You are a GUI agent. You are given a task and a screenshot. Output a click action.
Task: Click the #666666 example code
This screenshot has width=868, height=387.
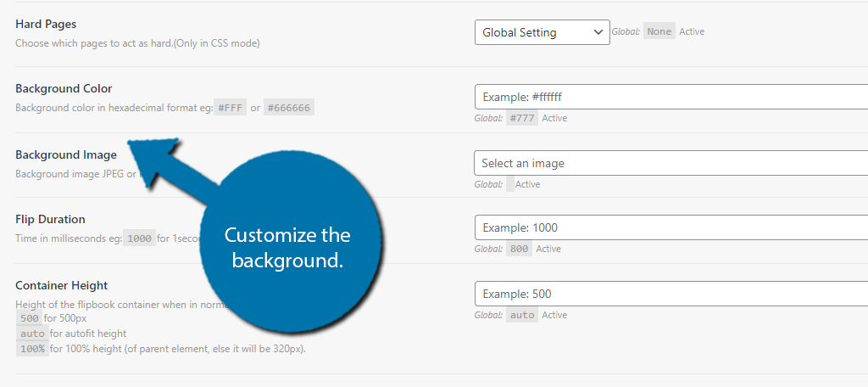[x=289, y=108]
